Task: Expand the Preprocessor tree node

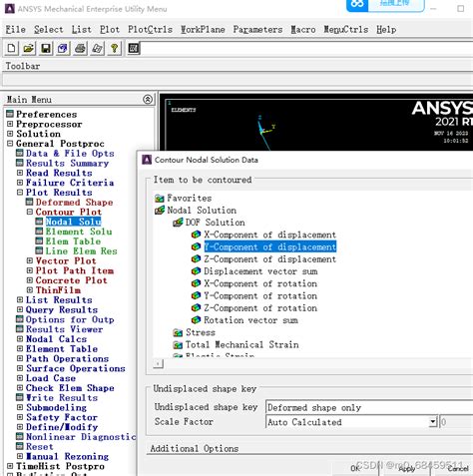Action: (x=10, y=124)
